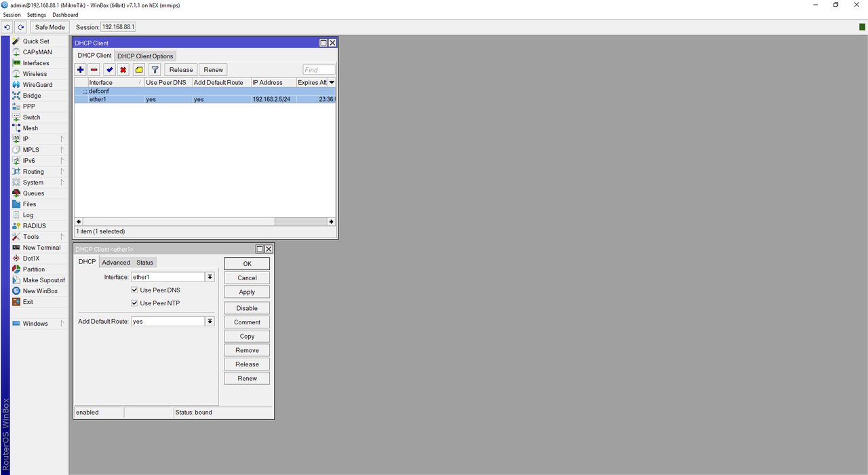
Task: Click Apply in ether1 dialog
Action: pos(247,292)
